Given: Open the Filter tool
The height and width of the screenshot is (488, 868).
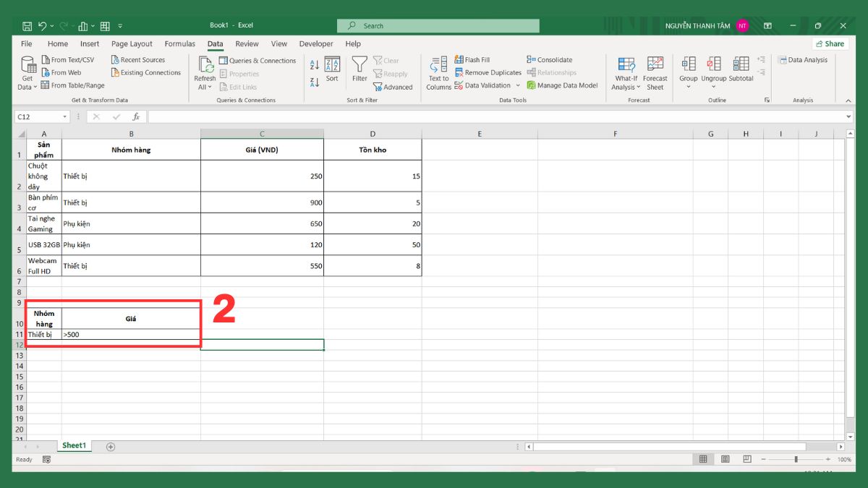Looking at the screenshot, I should (359, 70).
